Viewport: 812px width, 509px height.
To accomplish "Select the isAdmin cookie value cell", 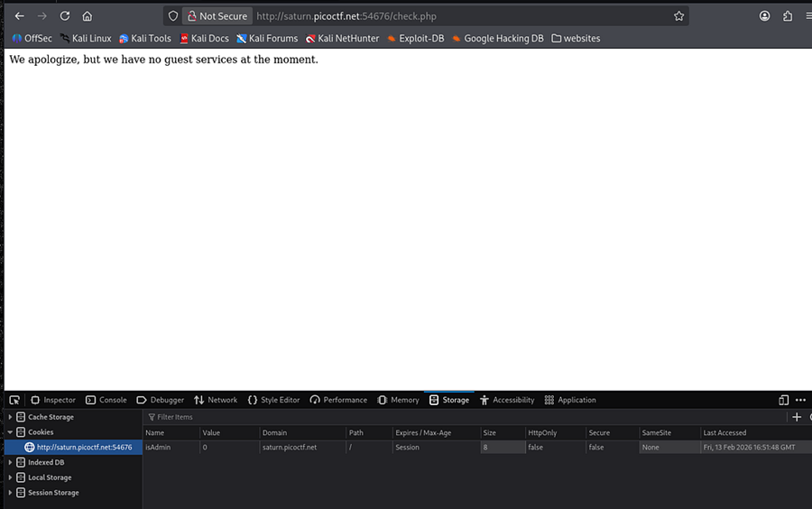I will [226, 448].
